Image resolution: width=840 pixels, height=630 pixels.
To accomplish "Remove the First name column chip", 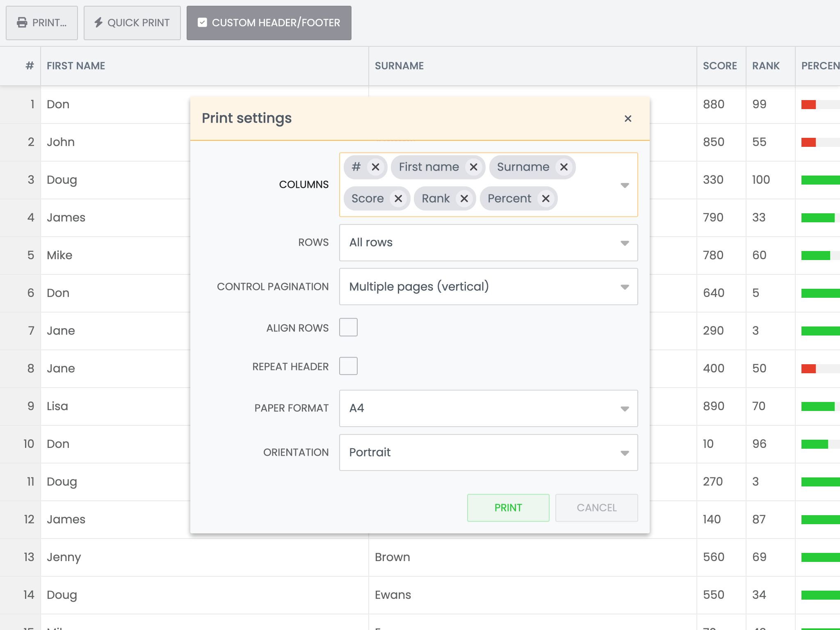I will point(474,167).
